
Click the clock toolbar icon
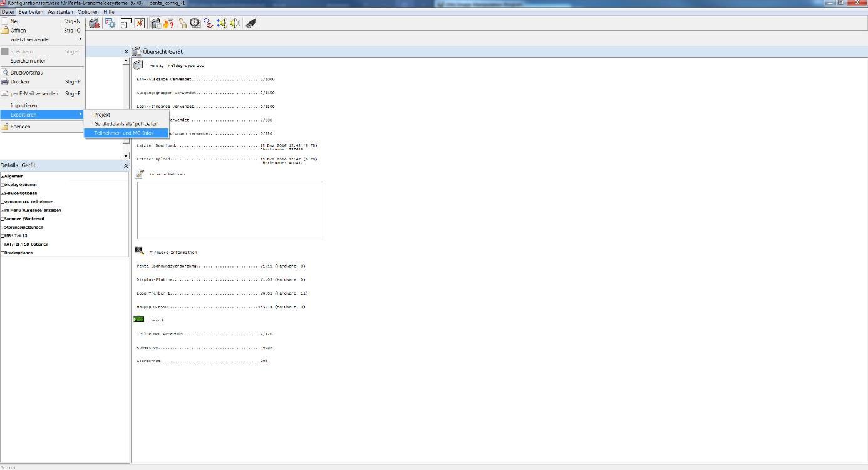coord(195,23)
